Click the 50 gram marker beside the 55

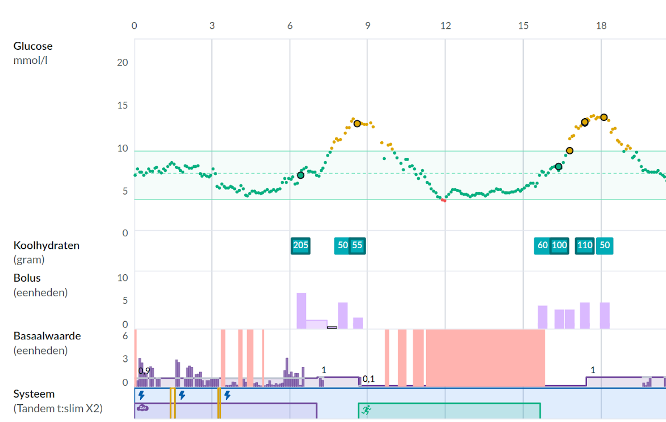point(342,245)
